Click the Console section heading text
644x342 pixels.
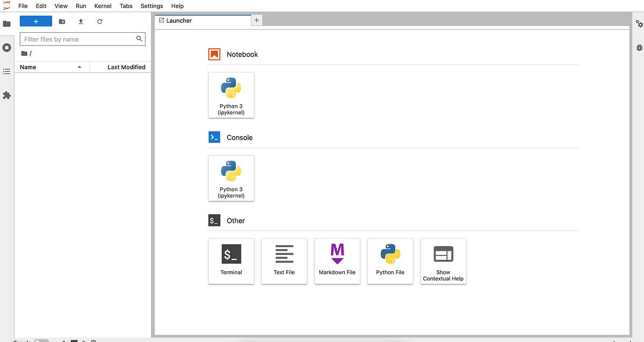(239, 137)
